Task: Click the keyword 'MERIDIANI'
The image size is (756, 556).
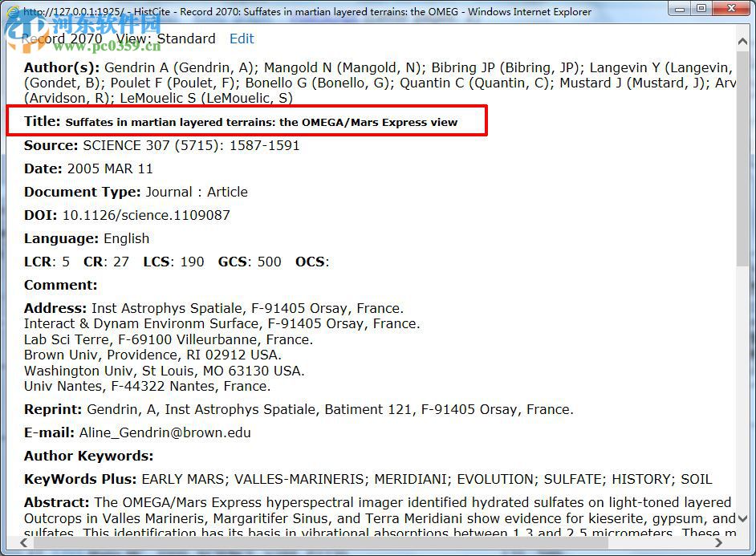Action: (x=410, y=480)
